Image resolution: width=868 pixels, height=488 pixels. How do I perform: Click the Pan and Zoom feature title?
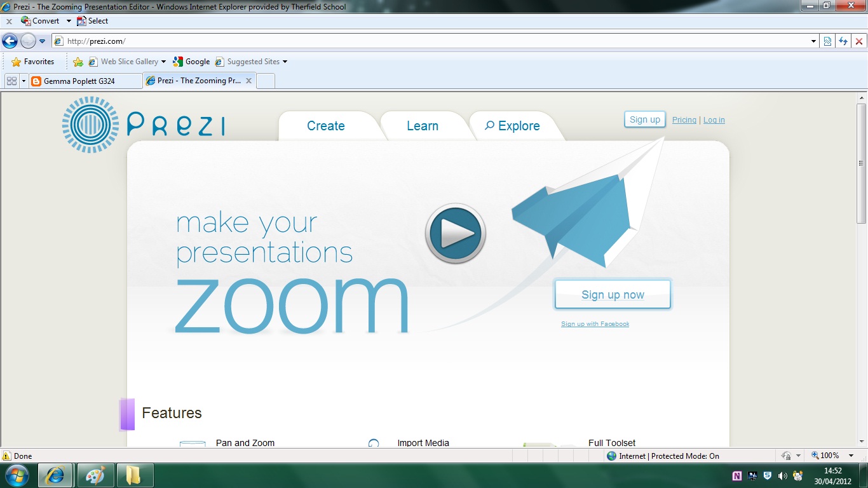pyautogui.click(x=245, y=443)
